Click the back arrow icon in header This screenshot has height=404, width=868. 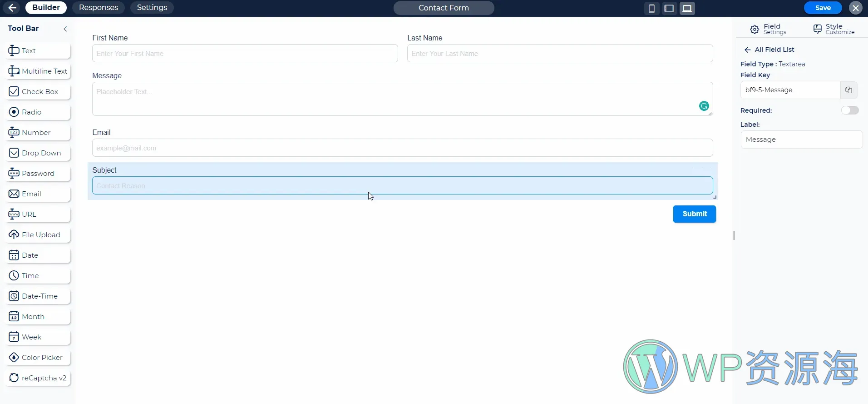pyautogui.click(x=12, y=8)
